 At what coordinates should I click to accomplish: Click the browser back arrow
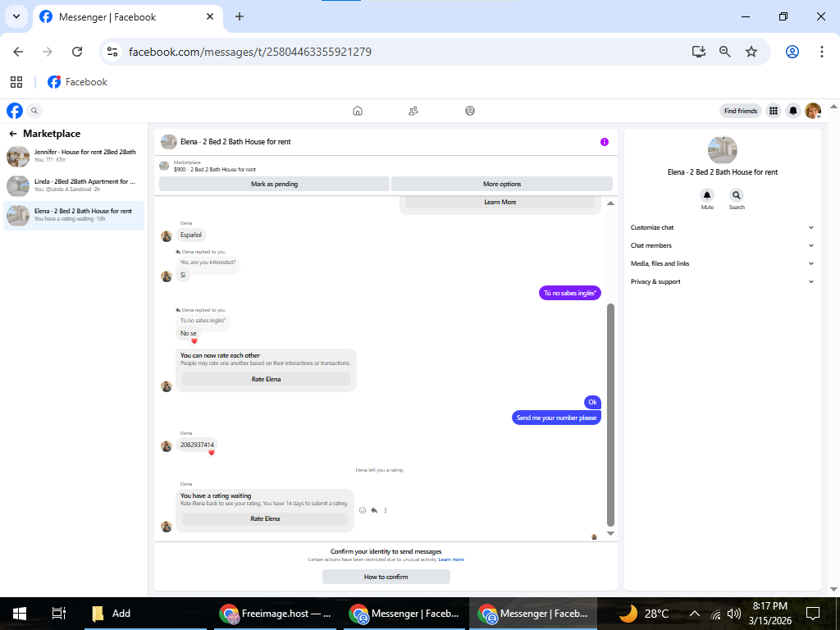pos(18,52)
